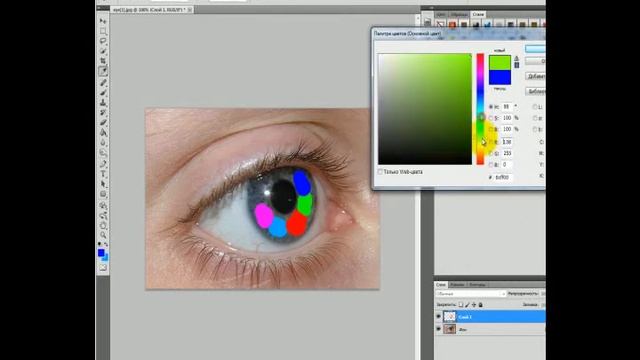Click the lock all padlock icon
The width and height of the screenshot is (640, 360).
481,304
